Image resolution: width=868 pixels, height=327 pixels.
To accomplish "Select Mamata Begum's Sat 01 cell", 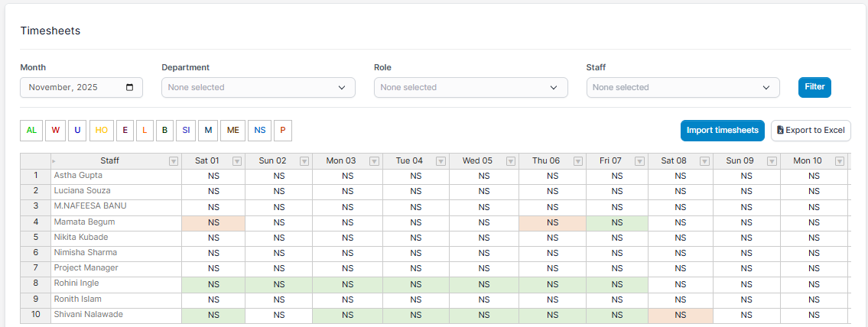I will 213,223.
